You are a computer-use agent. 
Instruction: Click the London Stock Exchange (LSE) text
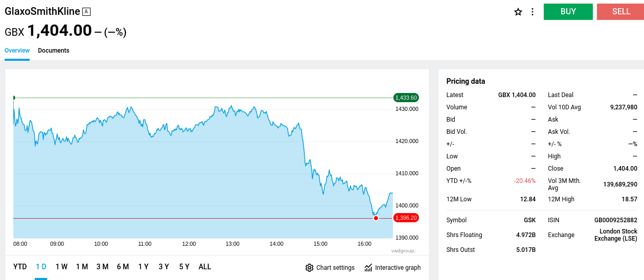click(616, 235)
